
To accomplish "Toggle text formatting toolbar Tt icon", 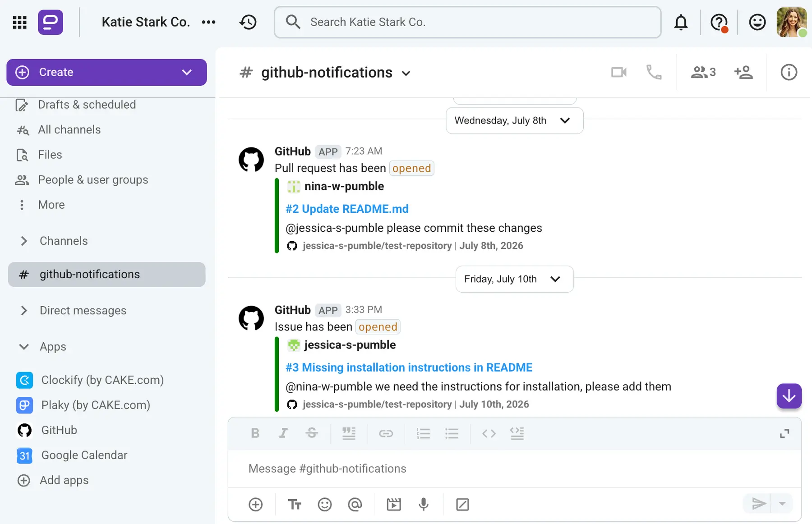I will tap(295, 504).
